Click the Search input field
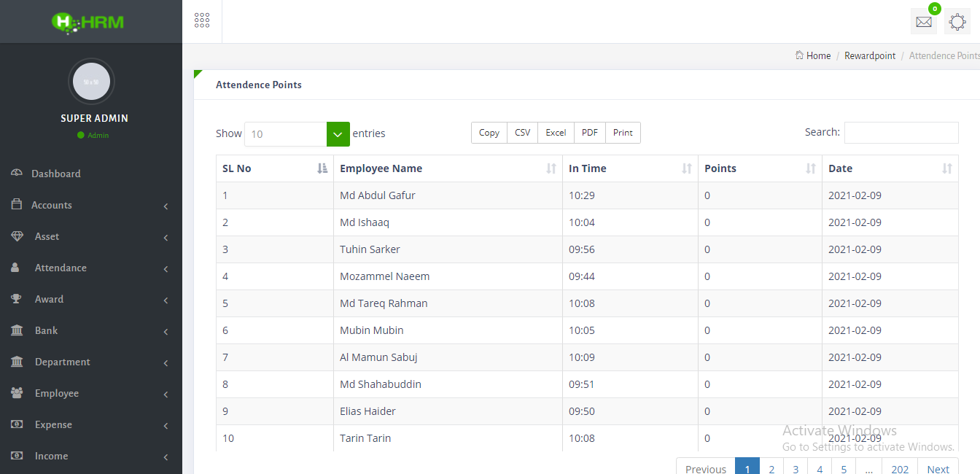The image size is (980, 474). [x=901, y=133]
